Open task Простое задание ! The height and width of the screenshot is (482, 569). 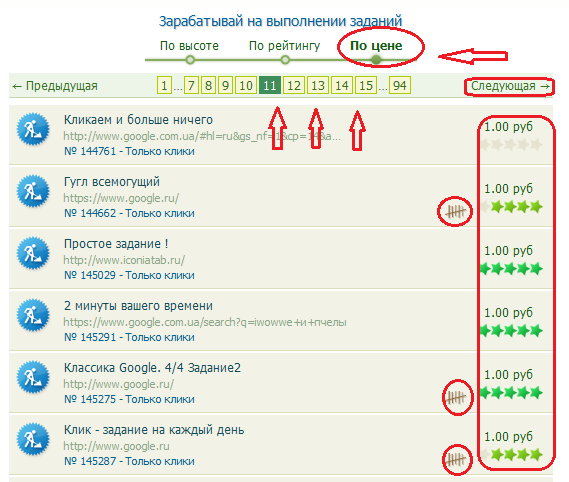pos(116,244)
